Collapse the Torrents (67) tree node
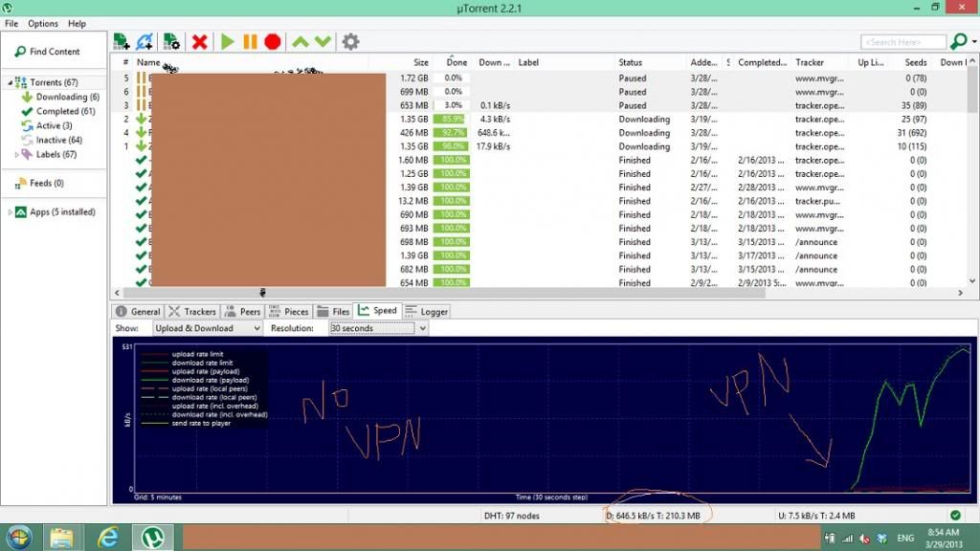The width and height of the screenshot is (980, 551). 10,82
